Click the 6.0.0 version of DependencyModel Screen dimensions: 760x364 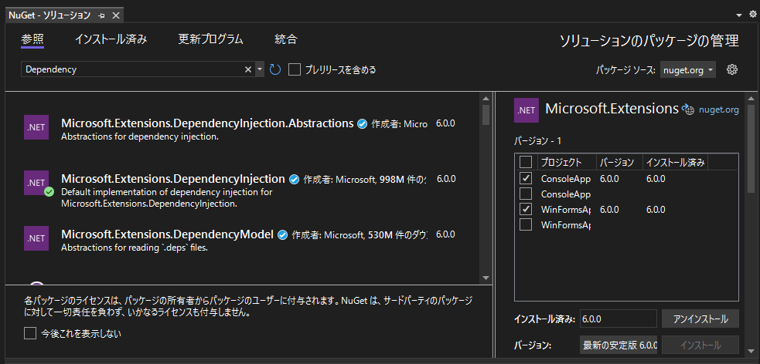(x=445, y=234)
